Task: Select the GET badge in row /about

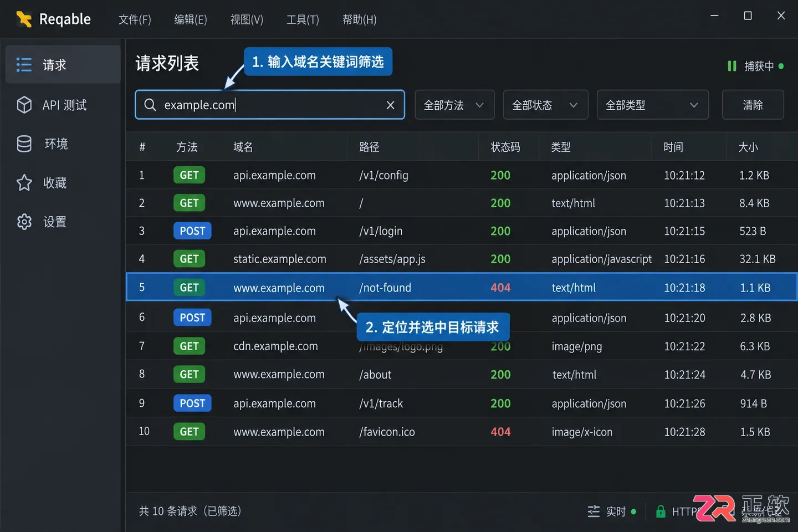Action: click(x=189, y=374)
